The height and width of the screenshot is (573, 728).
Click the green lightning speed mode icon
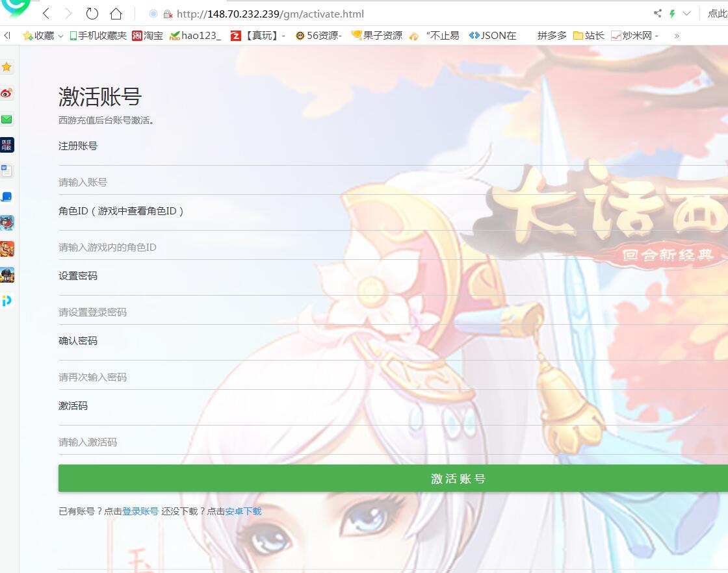pyautogui.click(x=672, y=14)
